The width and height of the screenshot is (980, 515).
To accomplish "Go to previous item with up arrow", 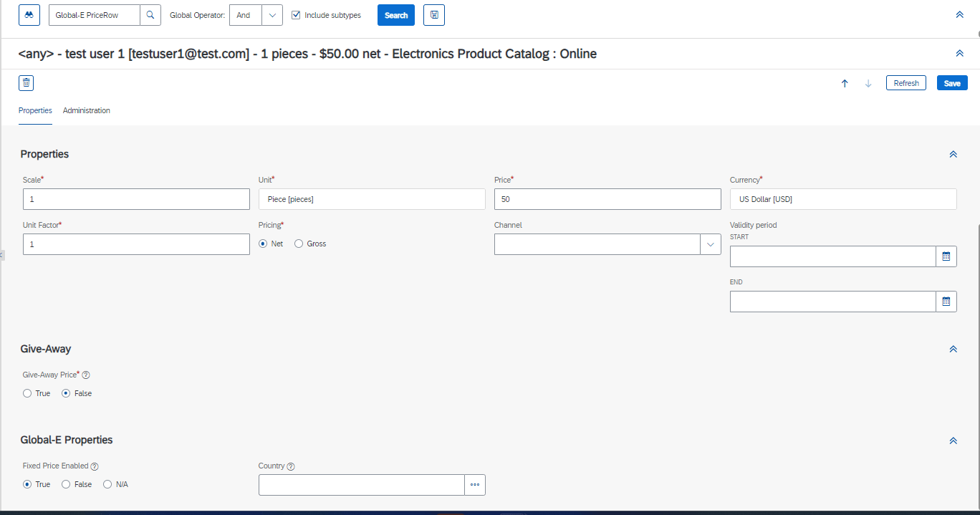I will [845, 83].
